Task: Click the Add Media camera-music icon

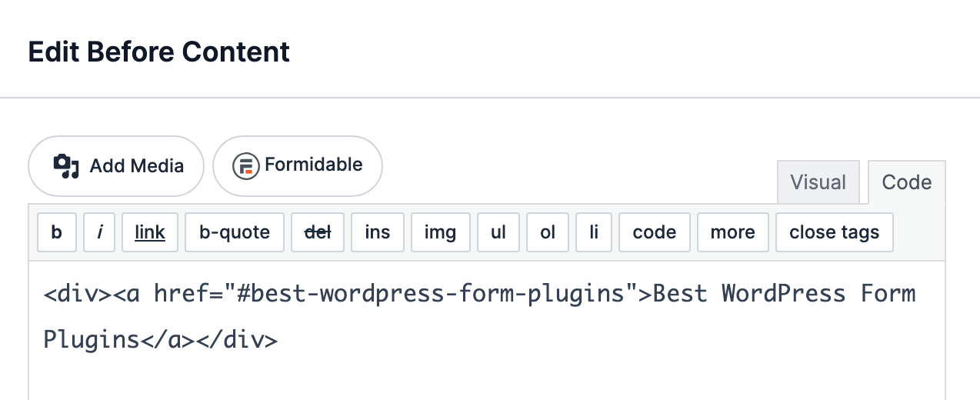Action: pyautogui.click(x=66, y=166)
